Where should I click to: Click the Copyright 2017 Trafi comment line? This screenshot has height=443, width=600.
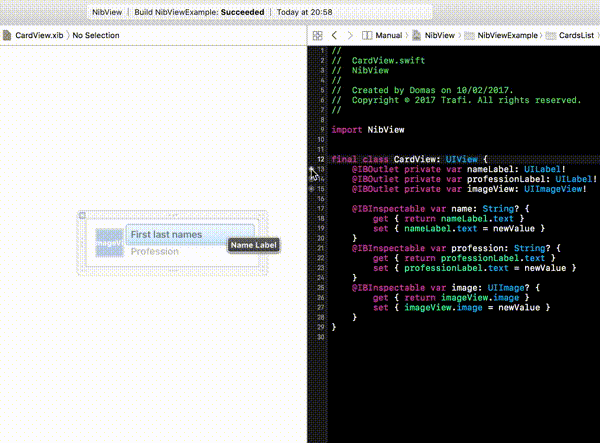457,100
